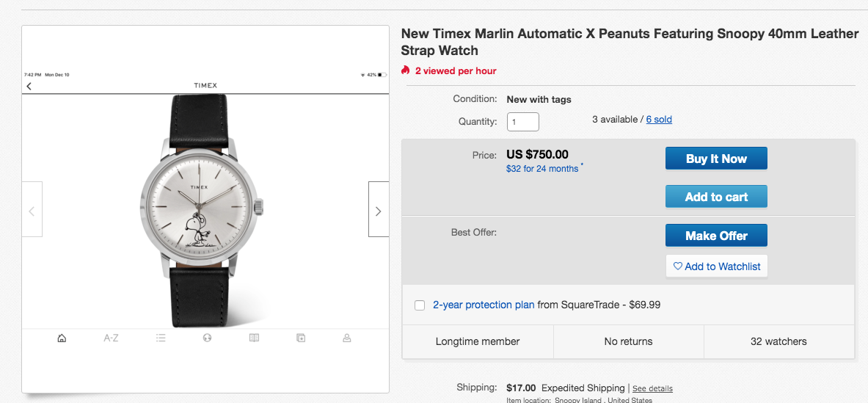Viewport: 868px width, 403px height.
Task: Open shipping See details link
Action: [652, 388]
